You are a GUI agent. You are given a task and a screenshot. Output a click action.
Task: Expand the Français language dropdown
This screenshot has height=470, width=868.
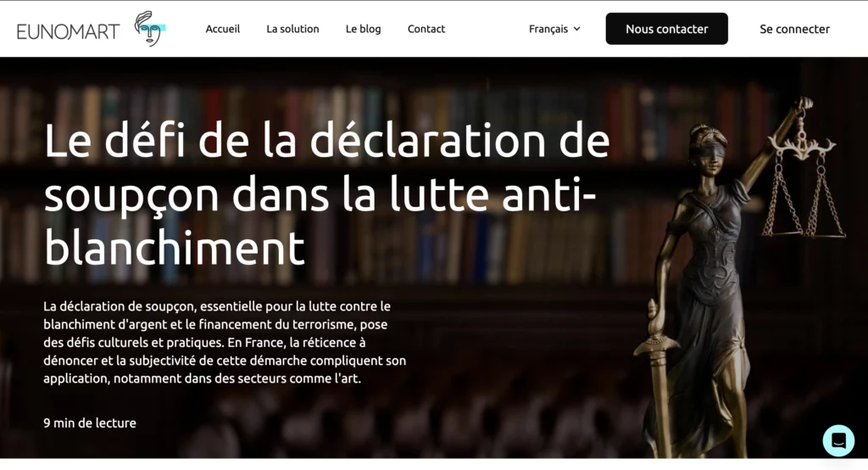tap(554, 29)
